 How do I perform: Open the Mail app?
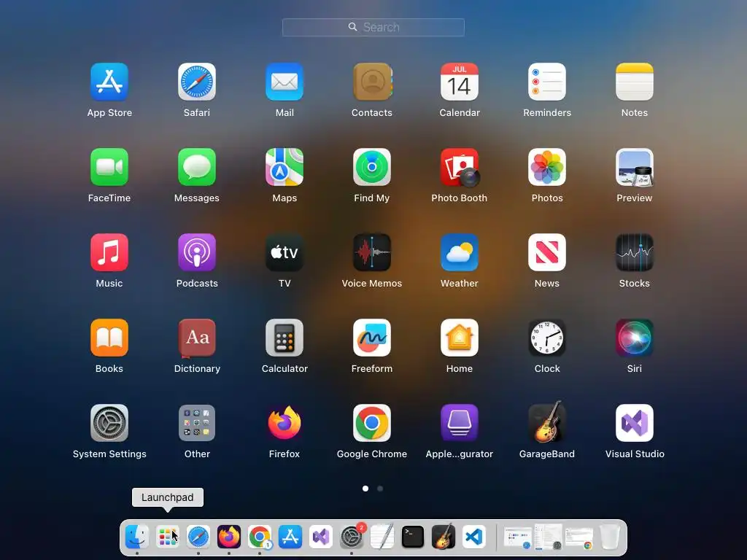click(285, 82)
